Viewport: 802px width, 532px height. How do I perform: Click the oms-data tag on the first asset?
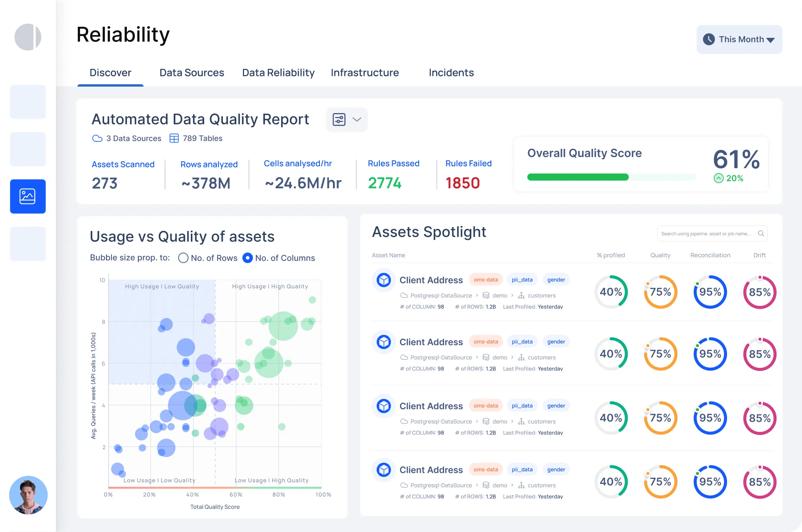(x=486, y=279)
